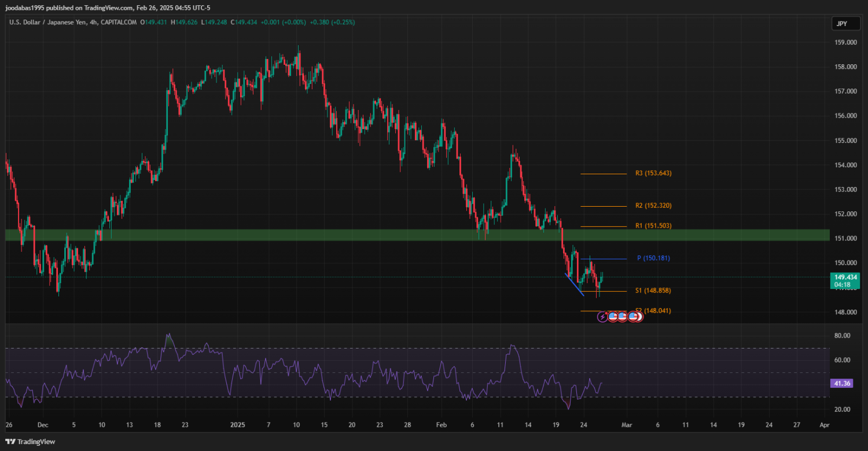Open the JPY currency selector button

click(x=842, y=24)
